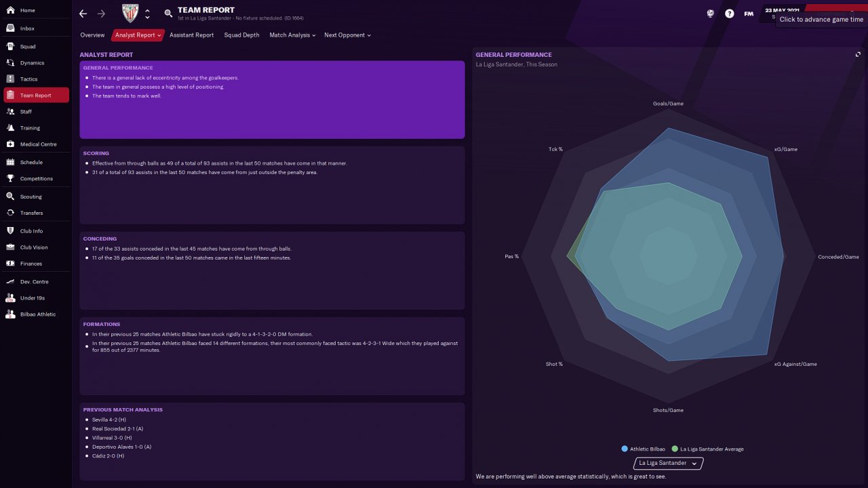
Task: Toggle Athletic Bilbao series in chart legend
Action: [x=643, y=449]
